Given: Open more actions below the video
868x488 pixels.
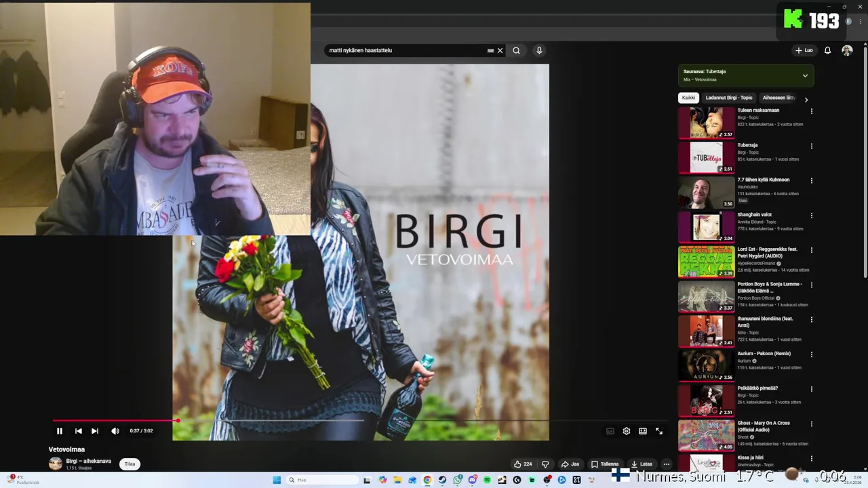Looking at the screenshot, I should 667,464.
